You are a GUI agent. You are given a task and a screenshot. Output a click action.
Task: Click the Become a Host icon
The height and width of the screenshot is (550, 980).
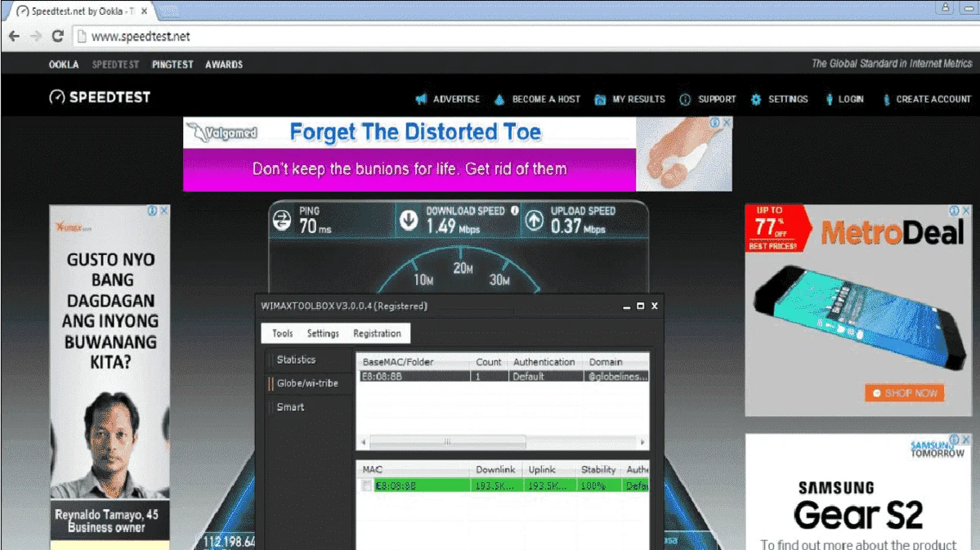tap(499, 99)
